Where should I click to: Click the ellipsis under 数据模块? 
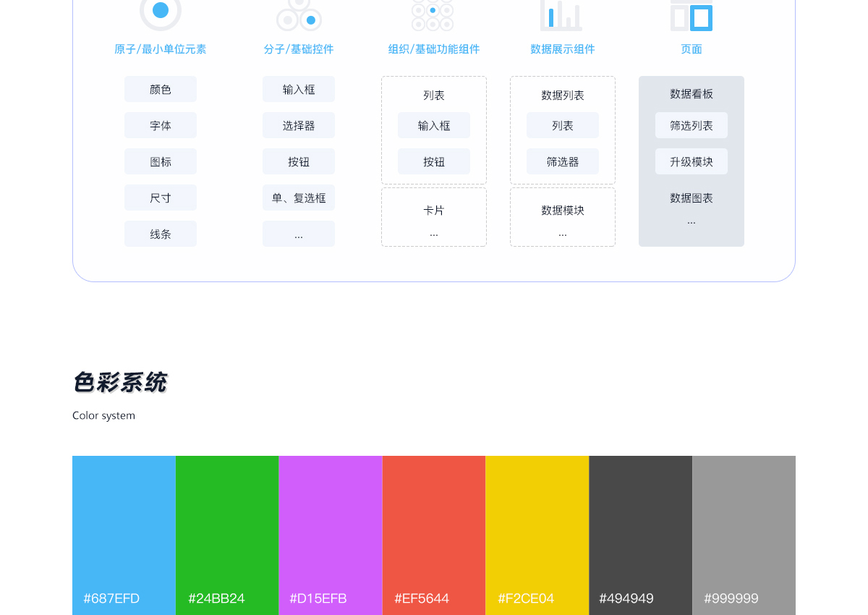click(x=563, y=234)
